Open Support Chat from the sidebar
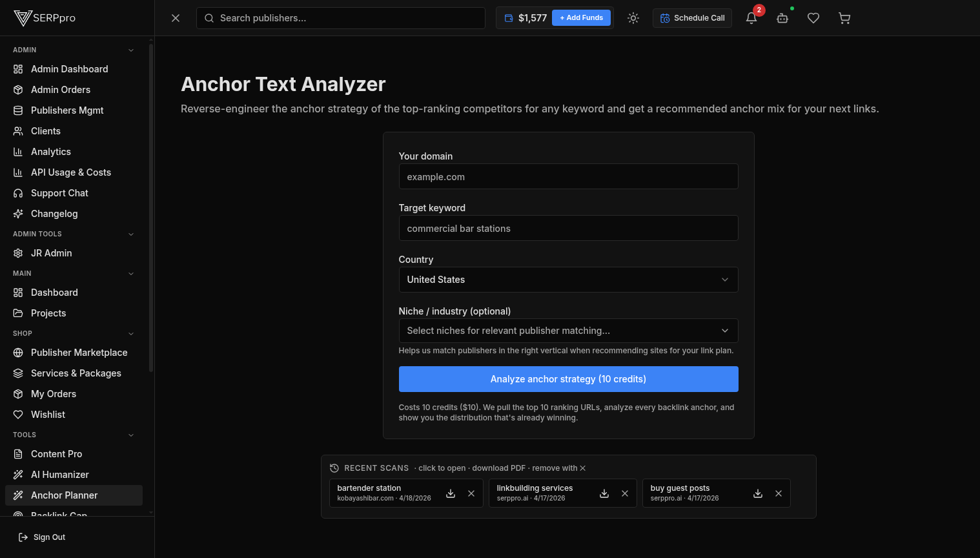This screenshot has height=558, width=980. point(59,192)
